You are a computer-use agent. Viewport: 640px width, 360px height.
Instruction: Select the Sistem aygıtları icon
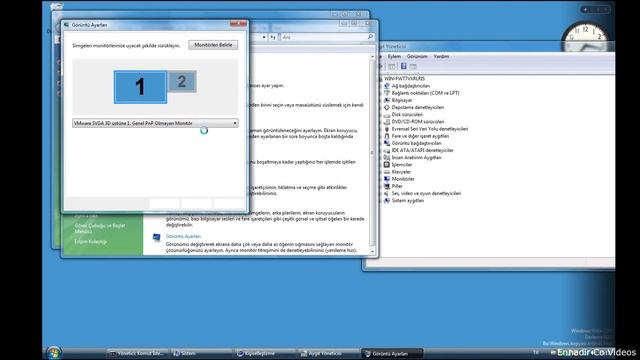point(387,200)
